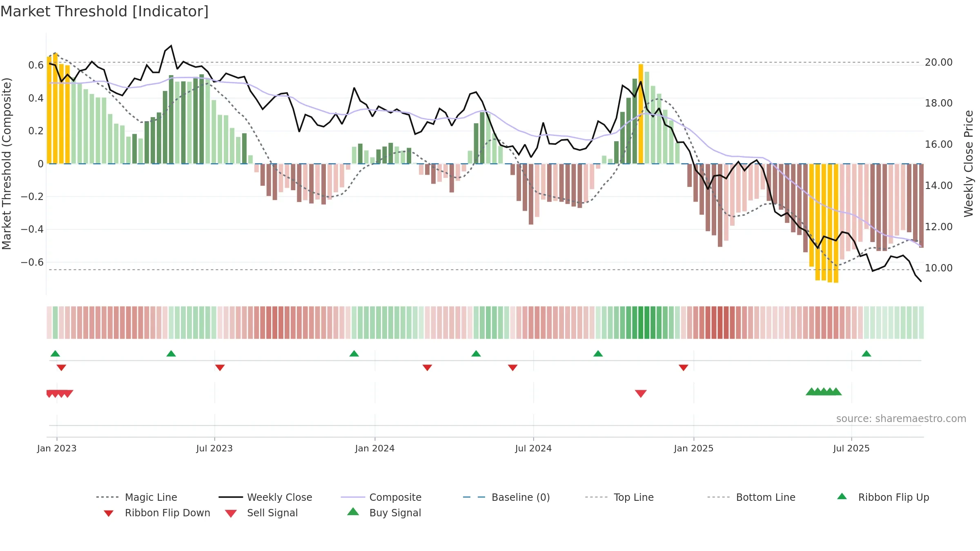Click the '10.00' price axis label

point(939,268)
